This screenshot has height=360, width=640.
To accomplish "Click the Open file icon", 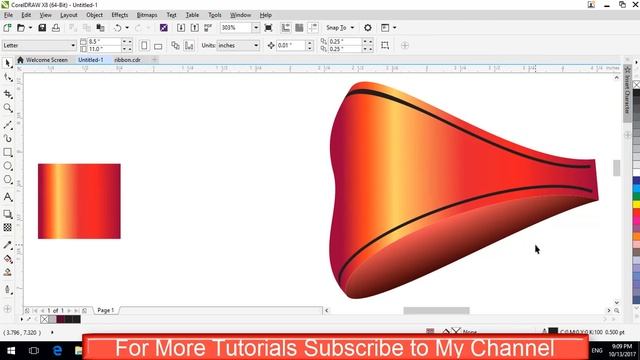I will 20,28.
